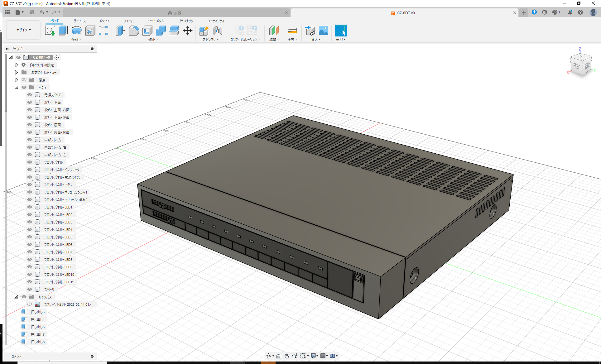Click the Measure ruler icon
This screenshot has height=364, width=601.
tap(292, 31)
